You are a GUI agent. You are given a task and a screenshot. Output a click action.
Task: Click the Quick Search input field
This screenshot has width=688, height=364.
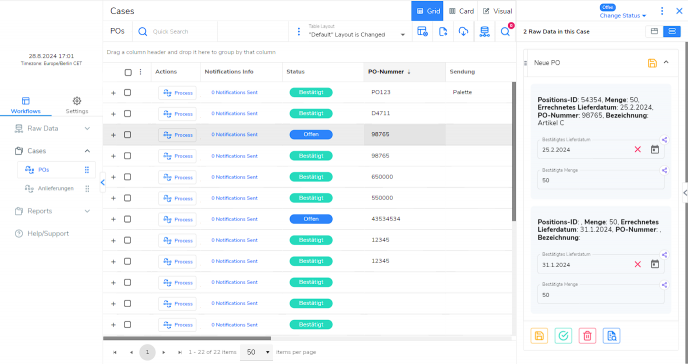183,32
